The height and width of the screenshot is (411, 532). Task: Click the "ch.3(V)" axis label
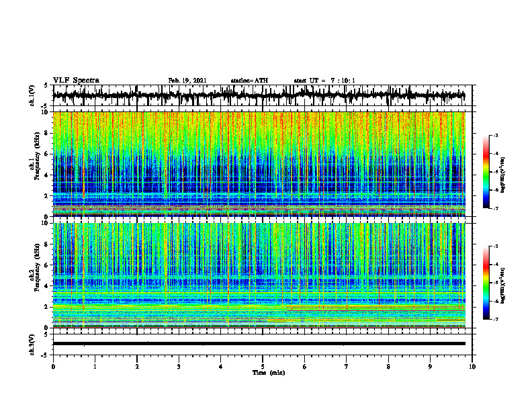point(32,345)
